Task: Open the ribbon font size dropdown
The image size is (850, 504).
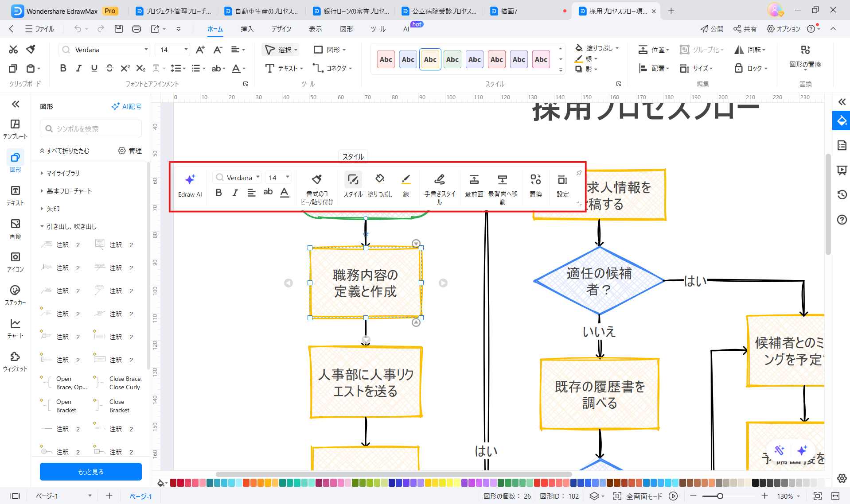Action: point(186,50)
